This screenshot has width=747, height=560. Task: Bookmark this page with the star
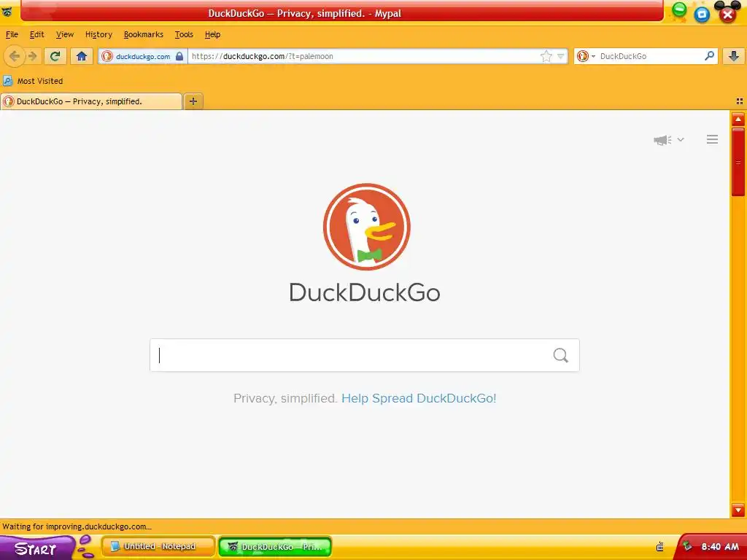(x=546, y=56)
